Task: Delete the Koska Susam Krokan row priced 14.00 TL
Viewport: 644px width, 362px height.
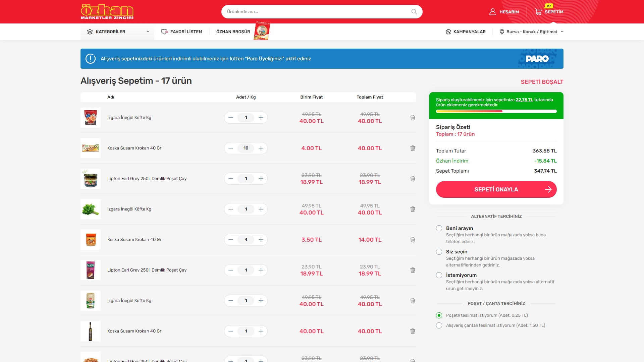Action: click(x=413, y=240)
